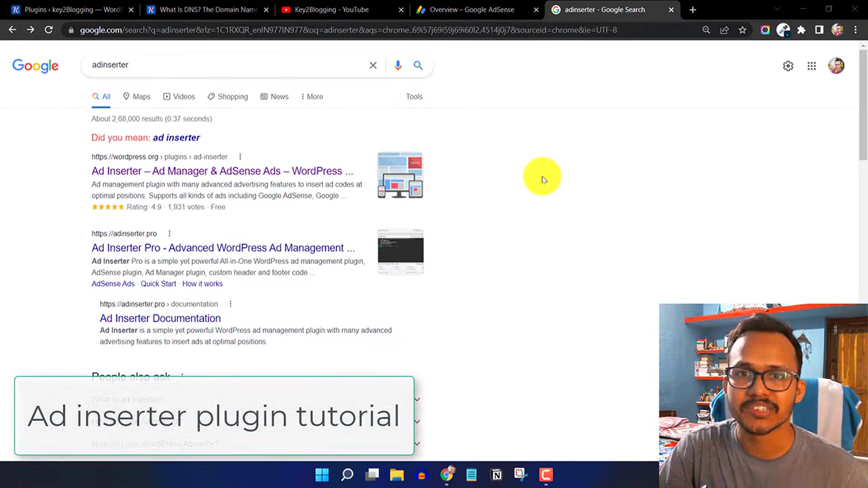The image size is (868, 488).
Task: Share this page via address bar icon
Action: tap(724, 30)
